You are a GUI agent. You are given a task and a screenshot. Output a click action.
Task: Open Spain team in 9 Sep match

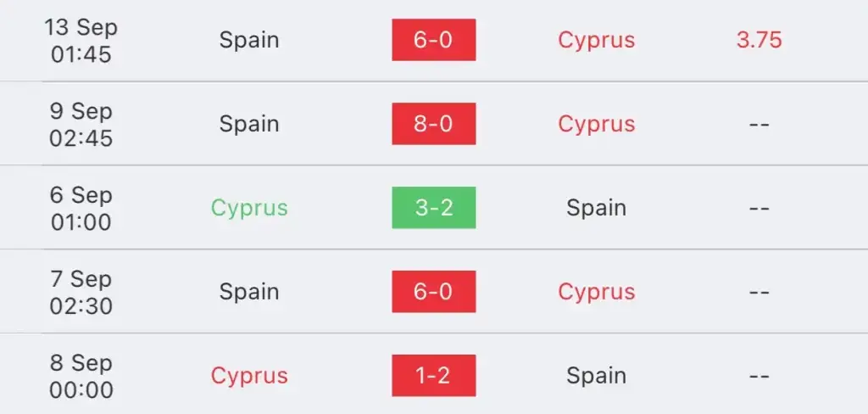[x=249, y=124]
